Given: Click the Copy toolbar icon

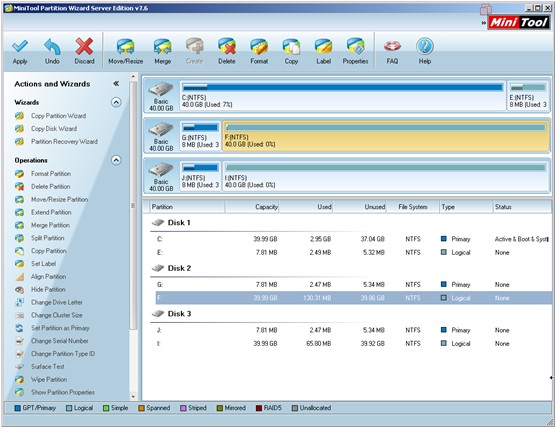Looking at the screenshot, I should pos(291,47).
